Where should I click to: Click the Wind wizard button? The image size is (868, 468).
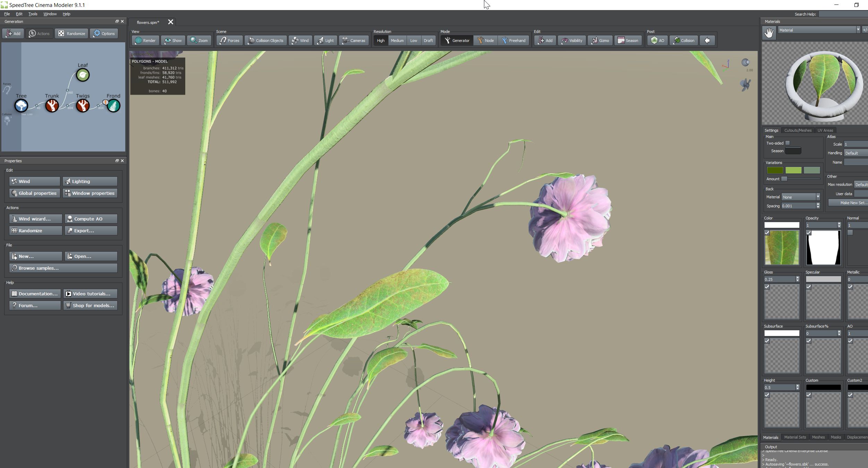(35, 219)
